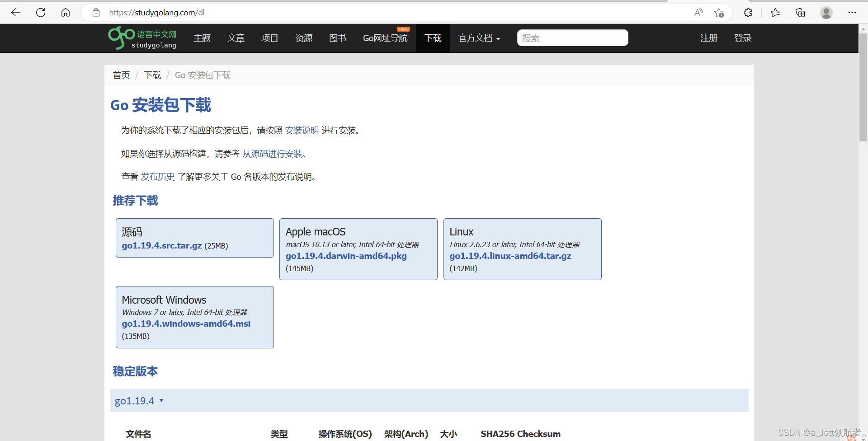Screen dimensions: 868x441
Task: Click the page vertical scrollbar thumb
Action: click(863, 88)
